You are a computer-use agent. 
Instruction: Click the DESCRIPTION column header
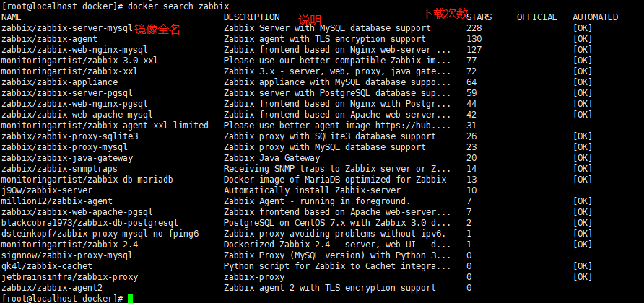pyautogui.click(x=251, y=17)
